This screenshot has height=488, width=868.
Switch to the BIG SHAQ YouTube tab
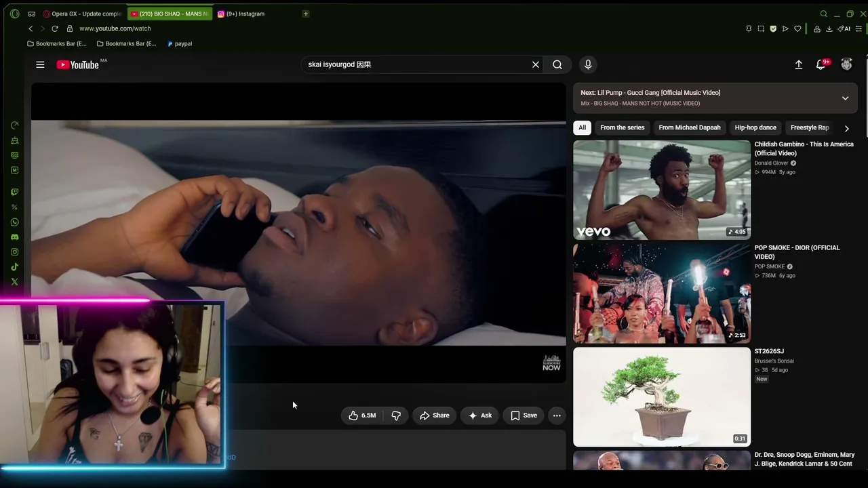click(x=170, y=14)
